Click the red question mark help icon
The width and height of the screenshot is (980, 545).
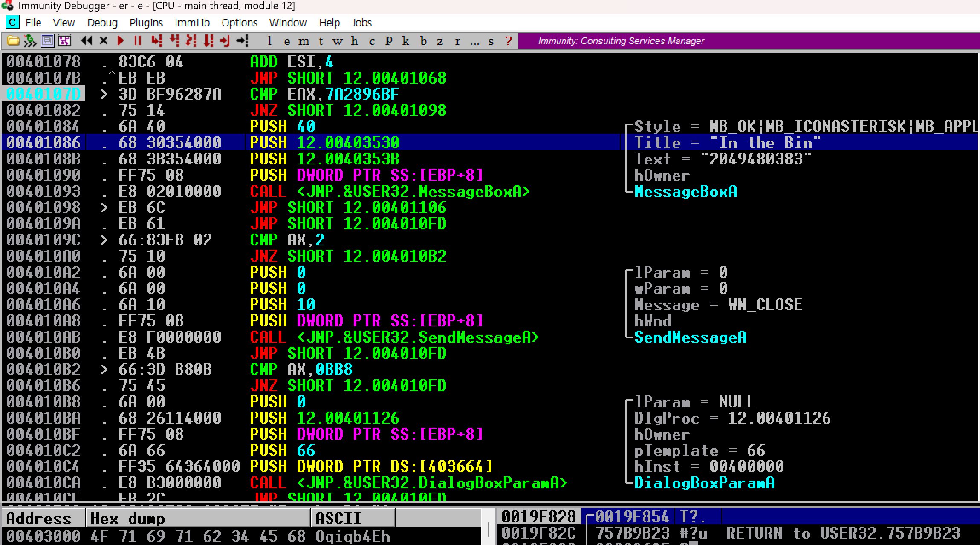(508, 41)
